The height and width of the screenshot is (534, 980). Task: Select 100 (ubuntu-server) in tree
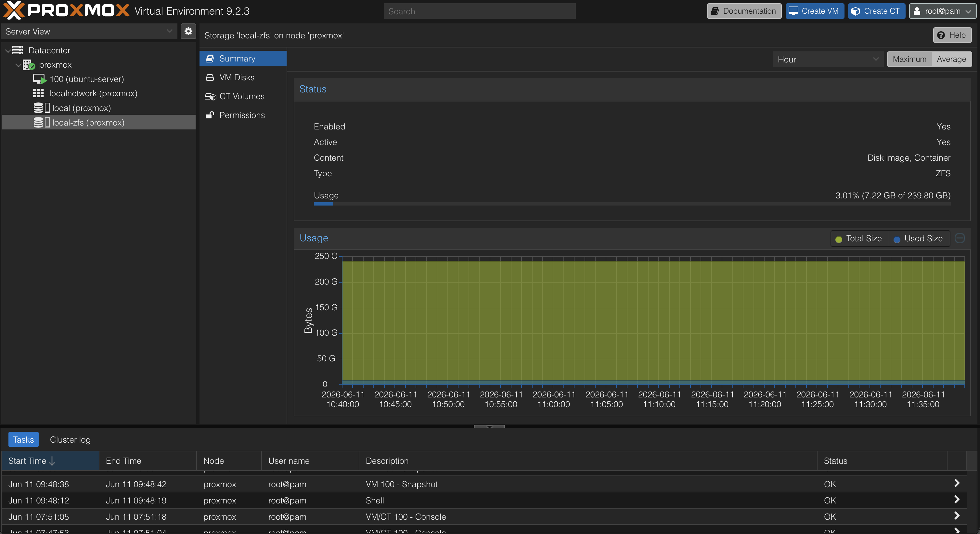[87, 79]
